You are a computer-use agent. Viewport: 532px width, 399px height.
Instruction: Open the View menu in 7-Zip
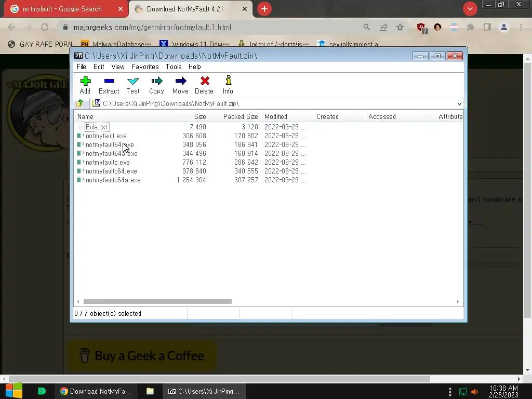(x=118, y=67)
